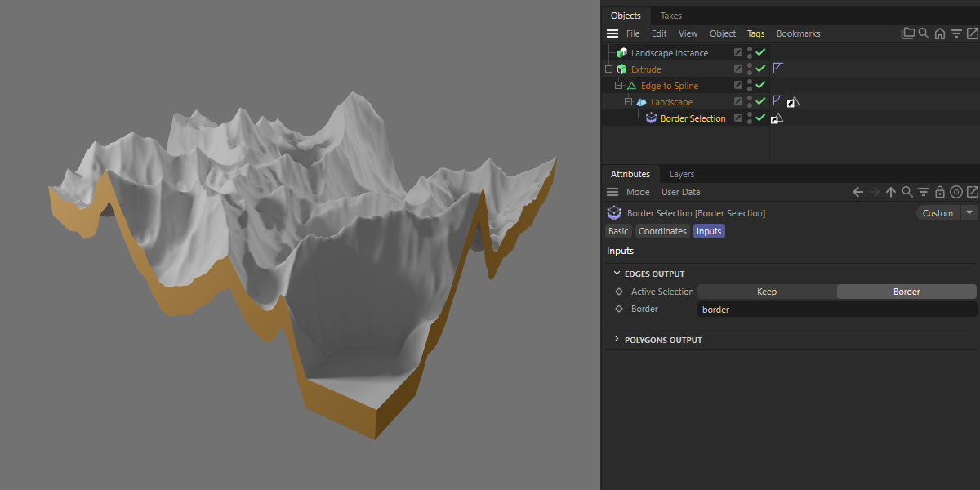This screenshot has height=490, width=980.
Task: Click the Active Selection keyframe diamond
Action: [x=619, y=292]
